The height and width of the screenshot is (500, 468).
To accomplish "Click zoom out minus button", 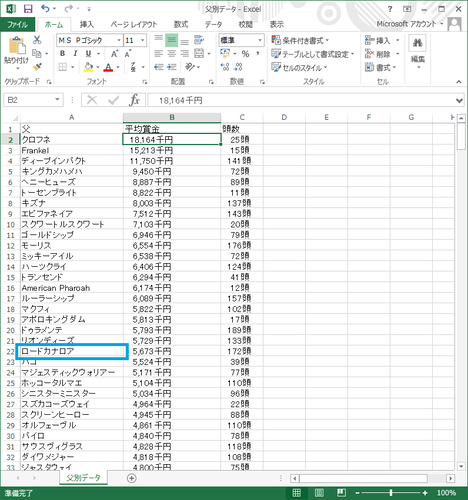I will click(357, 493).
